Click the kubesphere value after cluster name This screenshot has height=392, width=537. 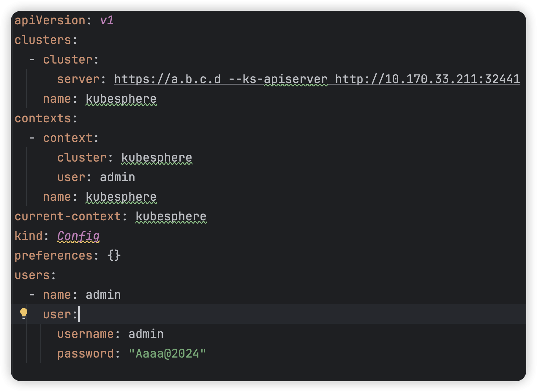(121, 99)
